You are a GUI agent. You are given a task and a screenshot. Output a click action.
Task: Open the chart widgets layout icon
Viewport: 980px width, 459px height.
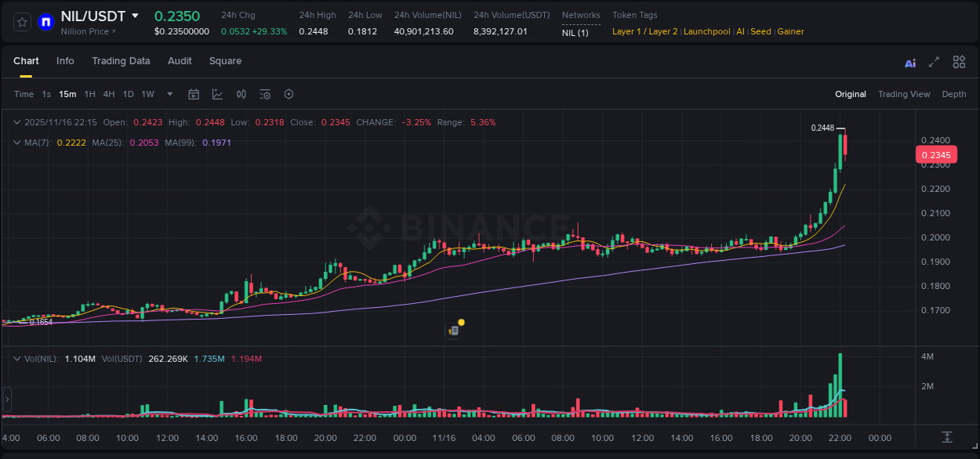coord(959,62)
